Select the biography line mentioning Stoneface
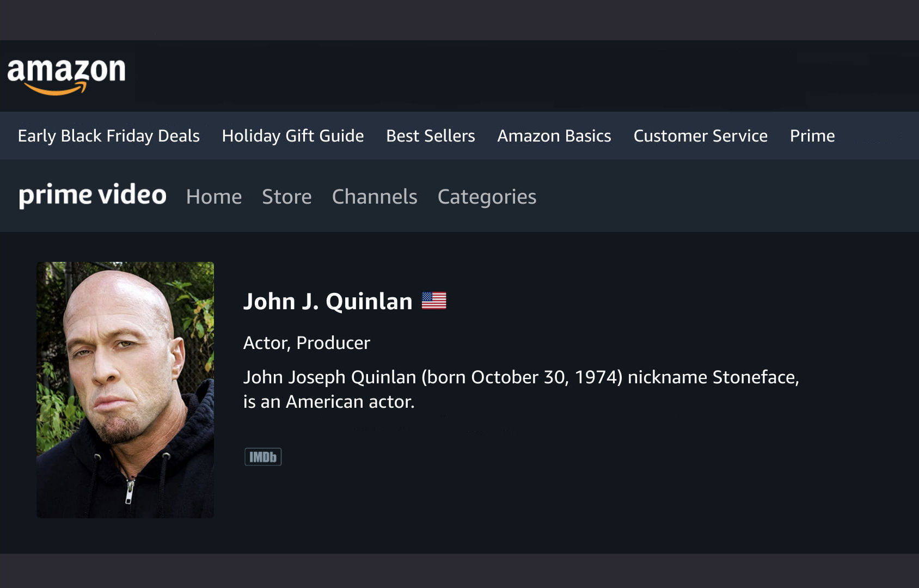This screenshot has height=588, width=919. [521, 377]
